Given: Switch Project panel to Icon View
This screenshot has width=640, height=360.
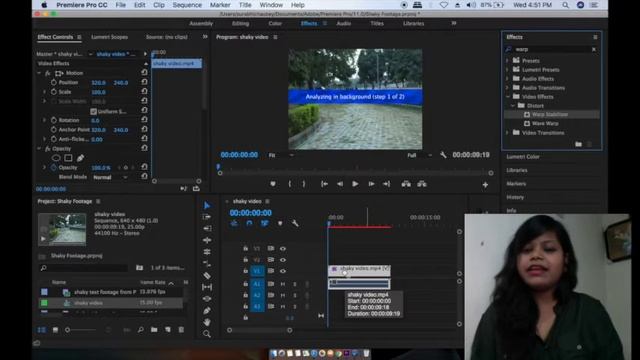Looking at the screenshot, I should 55,330.
